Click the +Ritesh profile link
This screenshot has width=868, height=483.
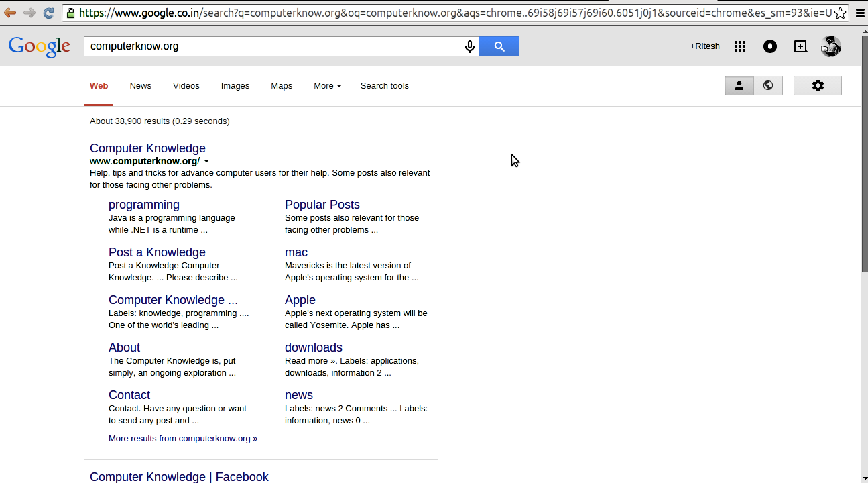pyautogui.click(x=705, y=46)
